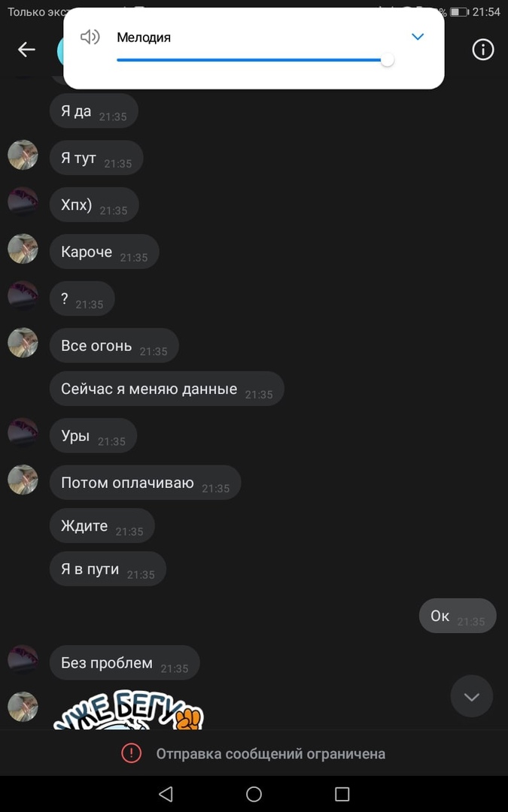Open chat info via the circled i icon

[x=482, y=50]
